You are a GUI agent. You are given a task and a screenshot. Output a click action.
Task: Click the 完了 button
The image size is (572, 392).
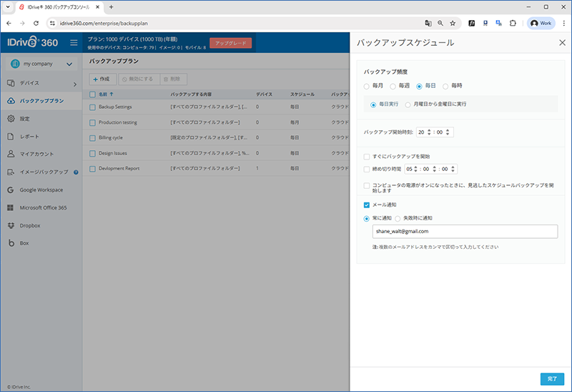[551, 378]
